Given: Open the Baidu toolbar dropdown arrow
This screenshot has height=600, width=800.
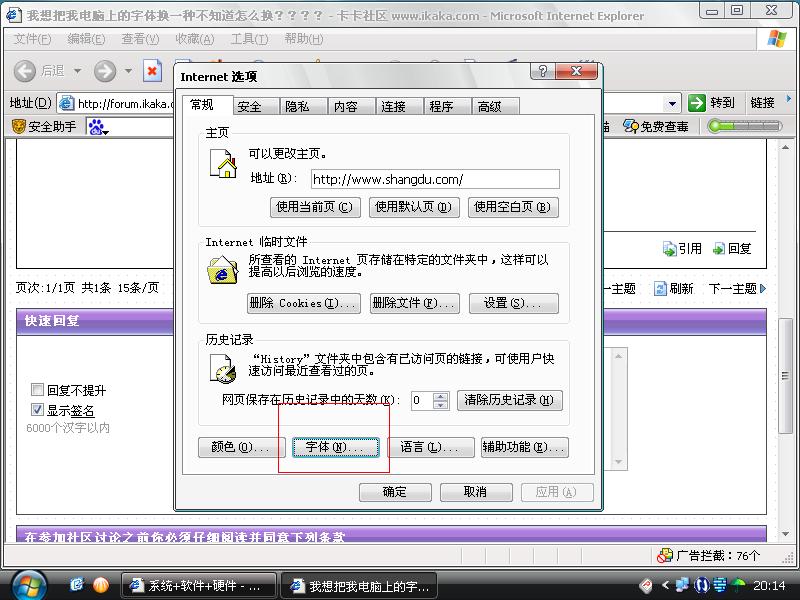Looking at the screenshot, I should pyautogui.click(x=106, y=130).
